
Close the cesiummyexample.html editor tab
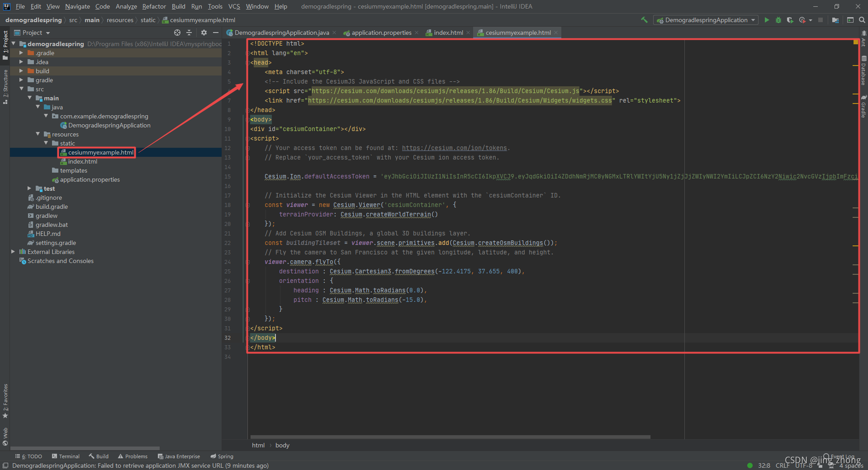click(x=556, y=33)
